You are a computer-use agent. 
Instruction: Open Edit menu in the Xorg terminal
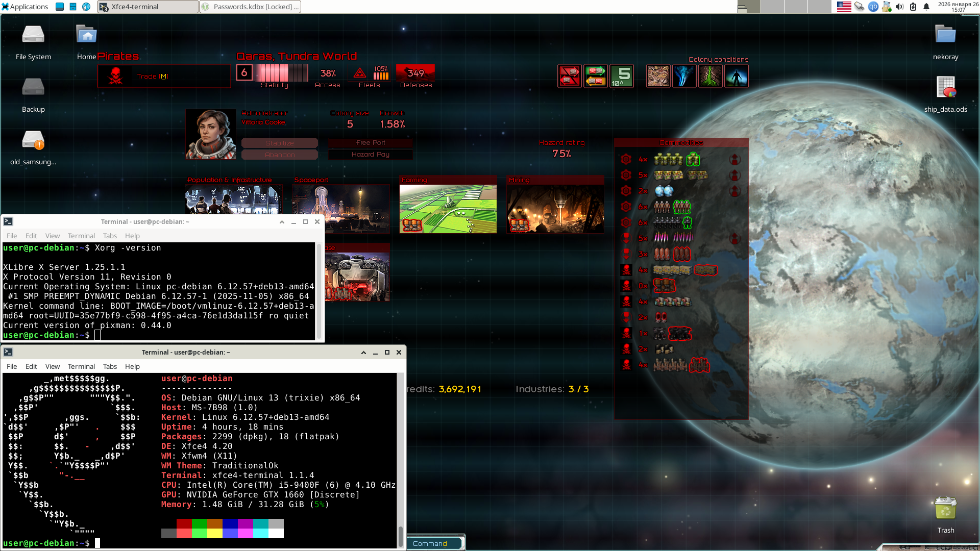click(x=31, y=236)
